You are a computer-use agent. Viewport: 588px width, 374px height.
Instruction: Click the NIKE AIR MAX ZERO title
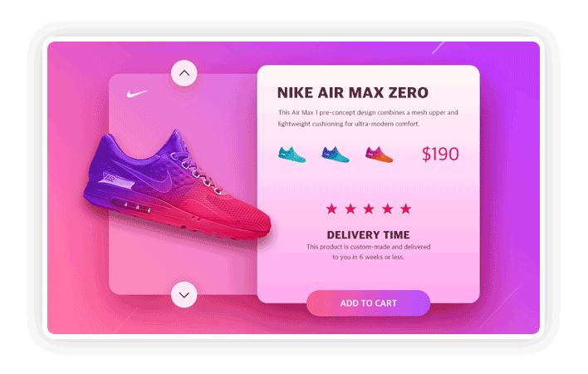pyautogui.click(x=352, y=92)
